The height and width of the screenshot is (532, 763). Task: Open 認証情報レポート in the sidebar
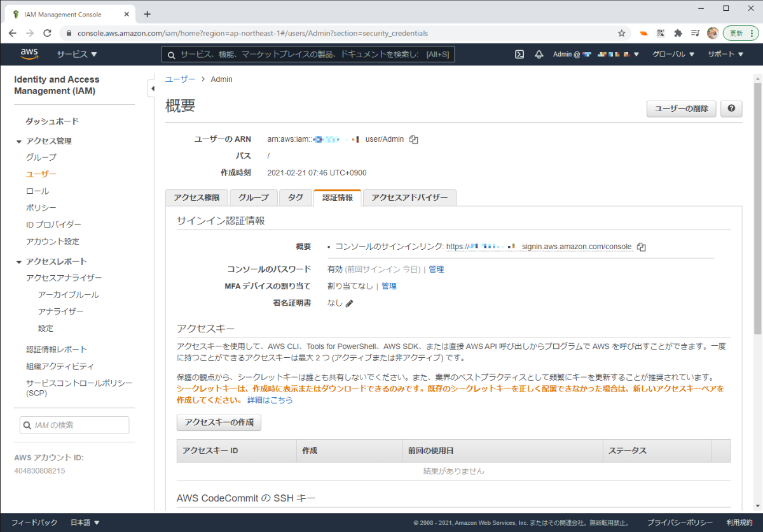(57, 349)
